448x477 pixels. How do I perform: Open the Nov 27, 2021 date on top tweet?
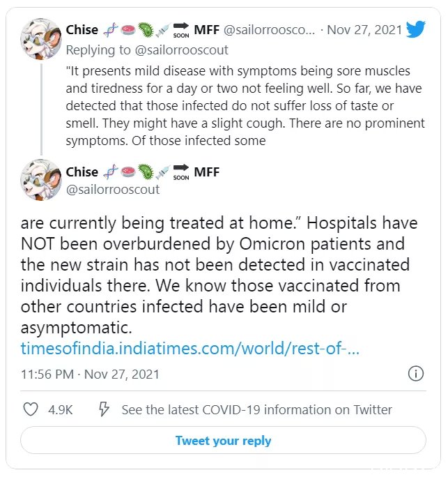click(364, 30)
